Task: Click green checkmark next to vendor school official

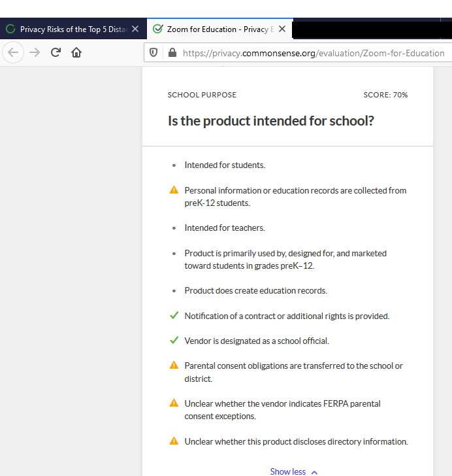Action: pos(174,340)
